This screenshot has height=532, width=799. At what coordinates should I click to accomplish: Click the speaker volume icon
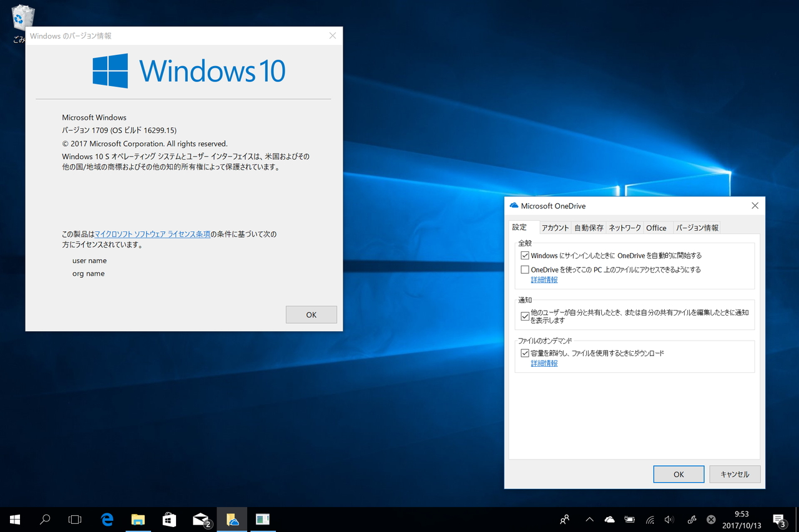669,519
